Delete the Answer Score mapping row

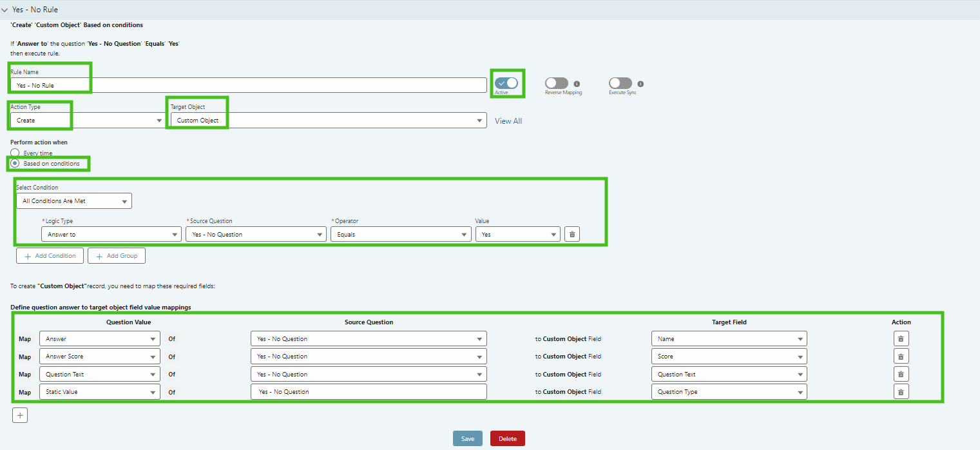point(901,357)
